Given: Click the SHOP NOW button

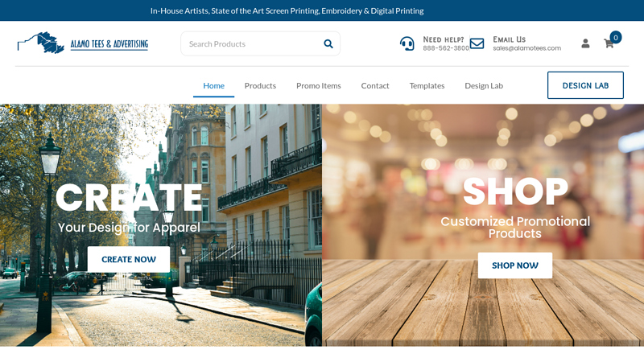Looking at the screenshot, I should (515, 265).
